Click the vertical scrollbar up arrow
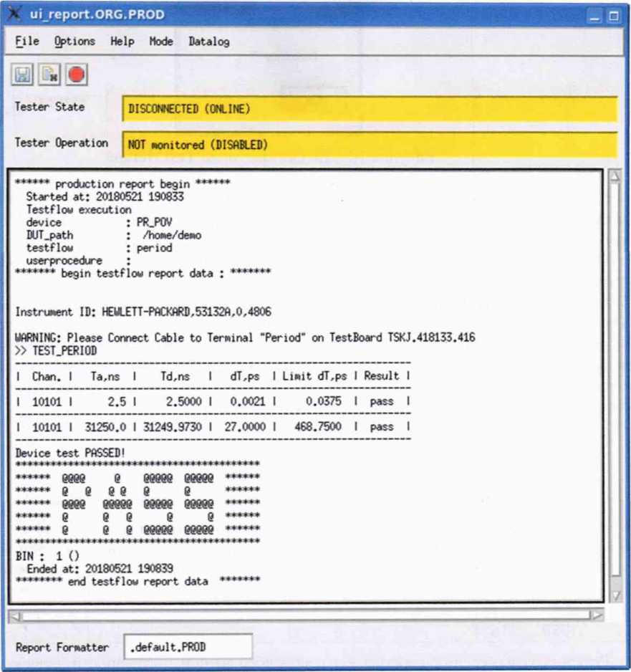Image resolution: width=631 pixels, height=672 pixels. coord(615,176)
